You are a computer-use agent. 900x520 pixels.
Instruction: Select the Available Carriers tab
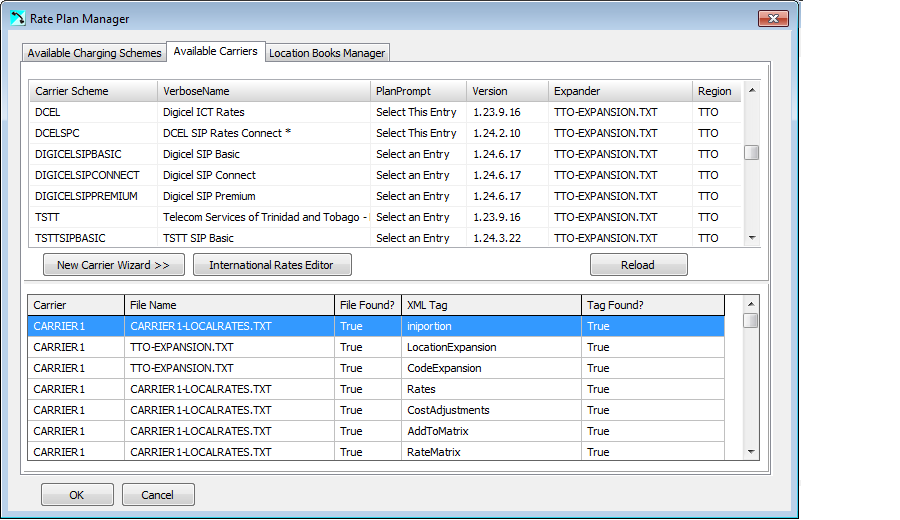[x=215, y=51]
